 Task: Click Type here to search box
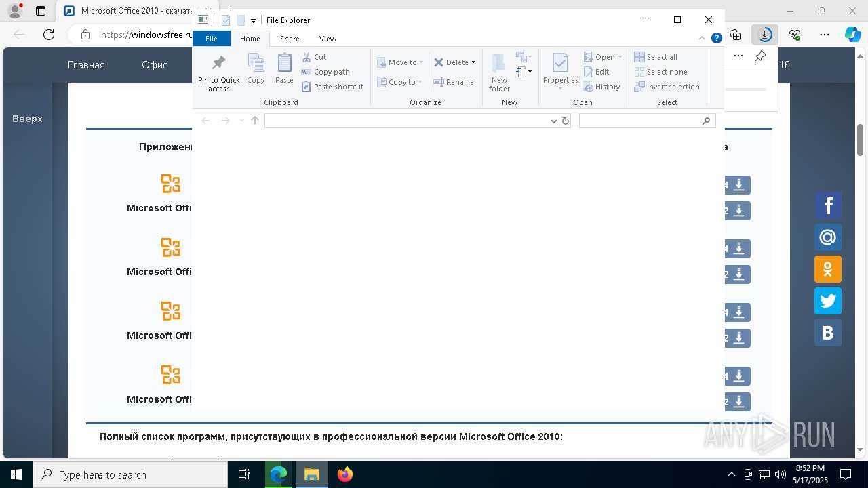tap(130, 474)
